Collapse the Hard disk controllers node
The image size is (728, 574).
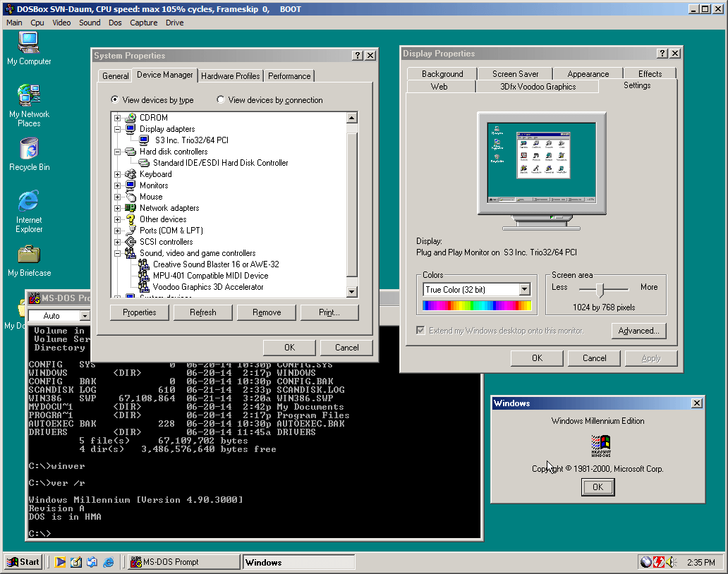click(x=118, y=152)
